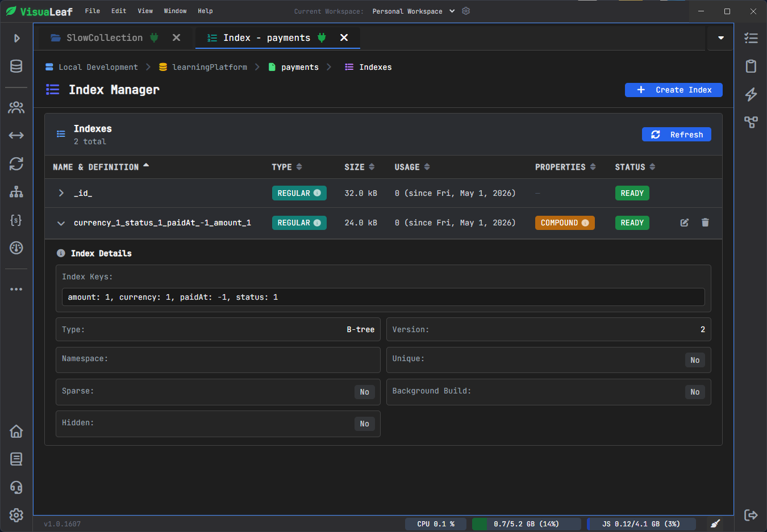Open the task list icon in right panel
The image size is (767, 532).
click(751, 38)
